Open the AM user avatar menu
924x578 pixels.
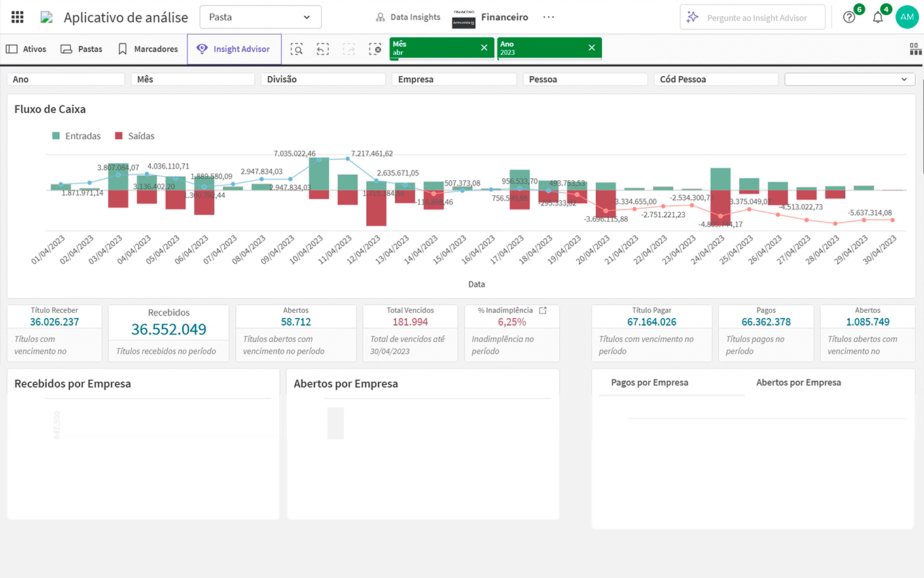click(906, 17)
